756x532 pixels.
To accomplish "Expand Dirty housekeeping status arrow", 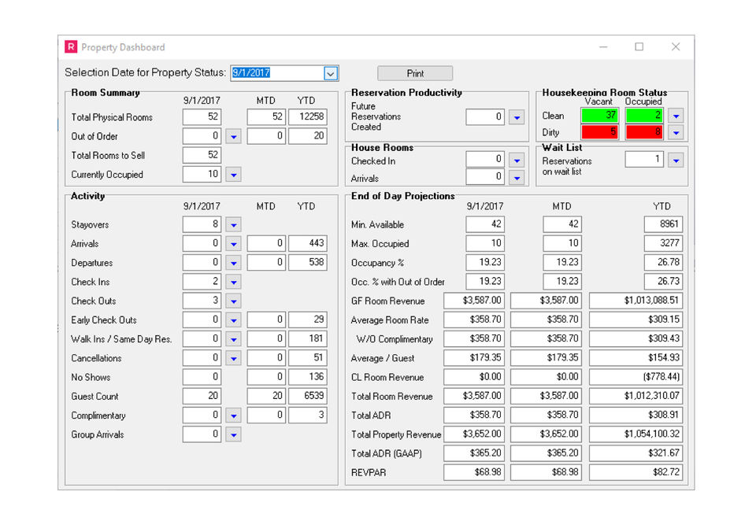I will 676,132.
